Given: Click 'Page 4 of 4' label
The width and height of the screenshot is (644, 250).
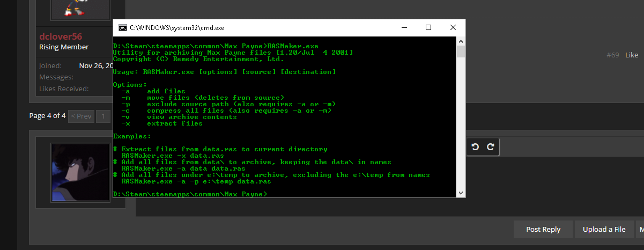Looking at the screenshot, I should coord(47,116).
